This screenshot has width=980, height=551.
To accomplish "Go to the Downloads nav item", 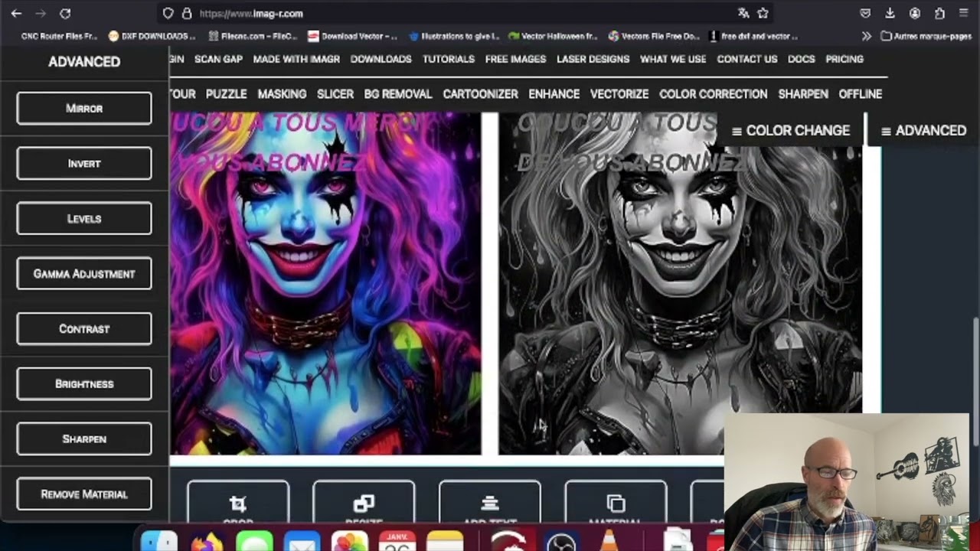I will tap(381, 59).
